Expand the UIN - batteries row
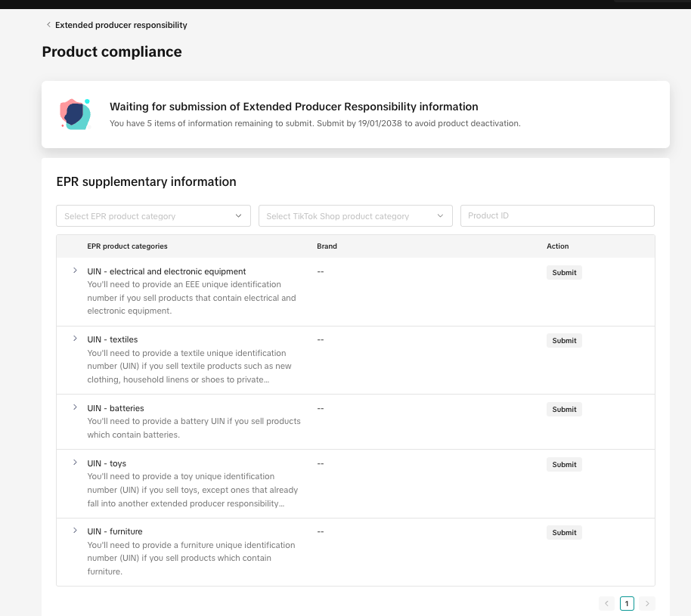This screenshot has height=616, width=691. coord(74,407)
